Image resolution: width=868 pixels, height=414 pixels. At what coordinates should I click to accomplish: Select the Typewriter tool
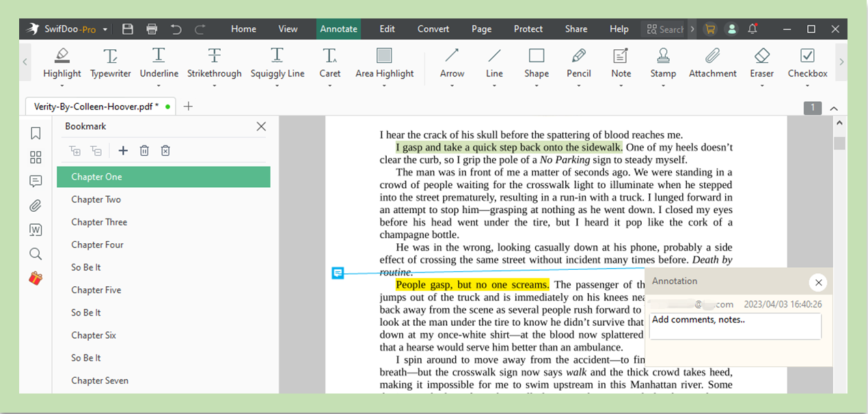tap(111, 63)
